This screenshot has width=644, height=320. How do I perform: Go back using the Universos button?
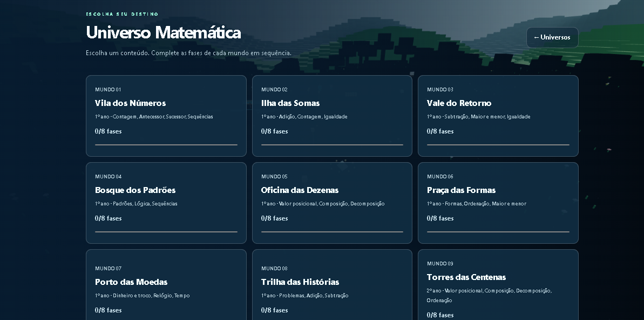coord(552,37)
